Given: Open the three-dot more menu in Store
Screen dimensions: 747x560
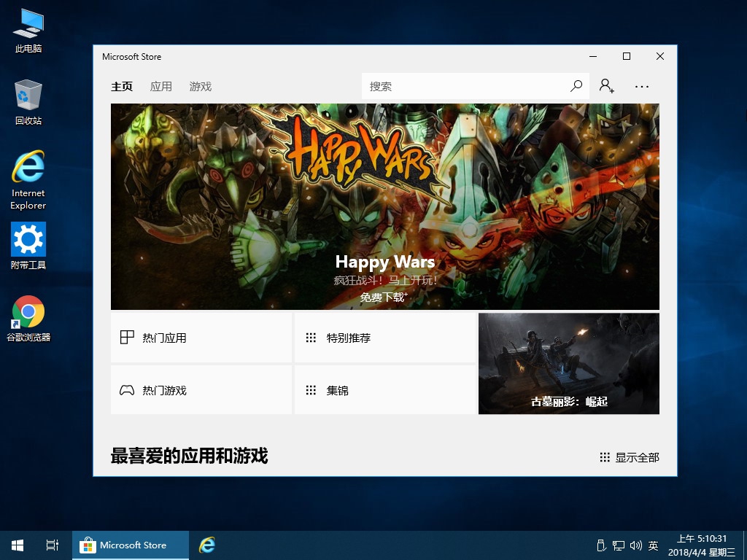Looking at the screenshot, I should pos(642,87).
